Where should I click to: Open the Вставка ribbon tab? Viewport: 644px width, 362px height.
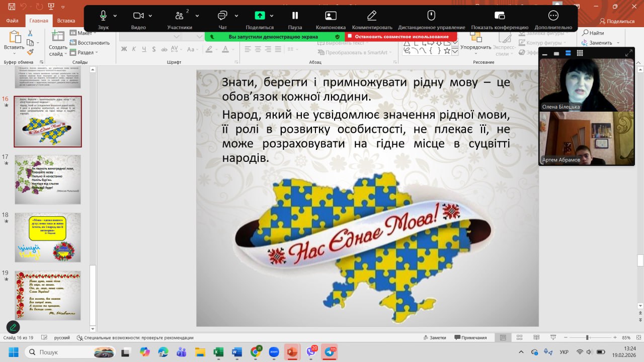(66, 21)
